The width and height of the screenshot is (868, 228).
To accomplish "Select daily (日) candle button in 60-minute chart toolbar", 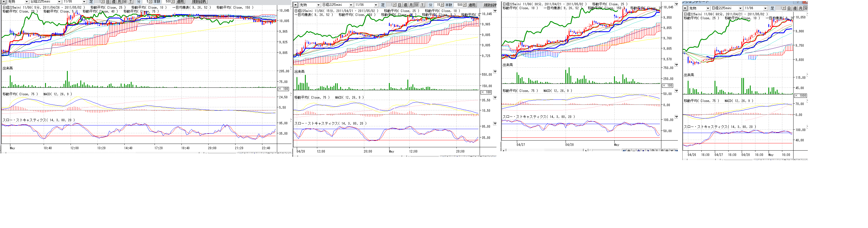I will pyautogui.click(x=789, y=8).
